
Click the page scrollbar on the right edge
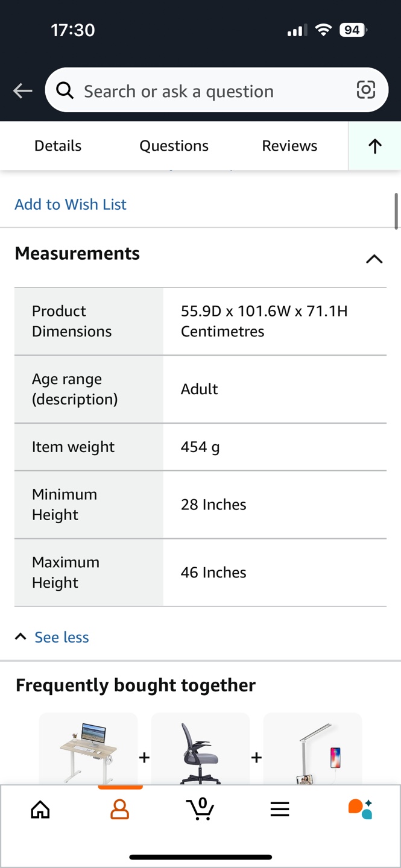396,211
